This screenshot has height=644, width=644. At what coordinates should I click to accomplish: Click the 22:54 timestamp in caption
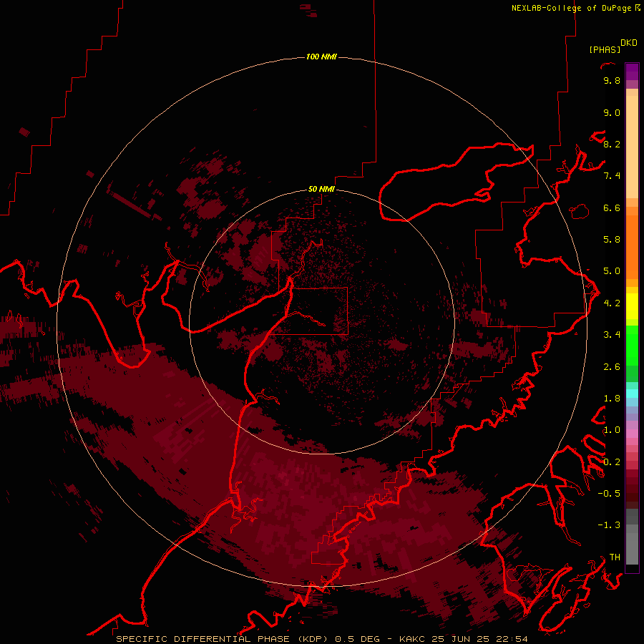click(x=512, y=639)
